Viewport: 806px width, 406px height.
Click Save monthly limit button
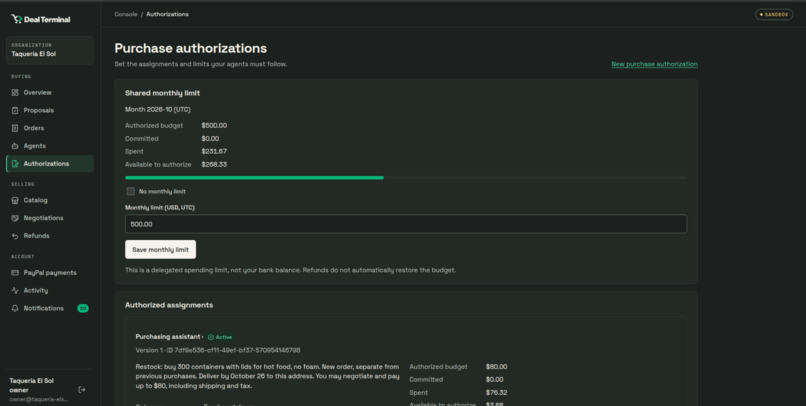160,250
